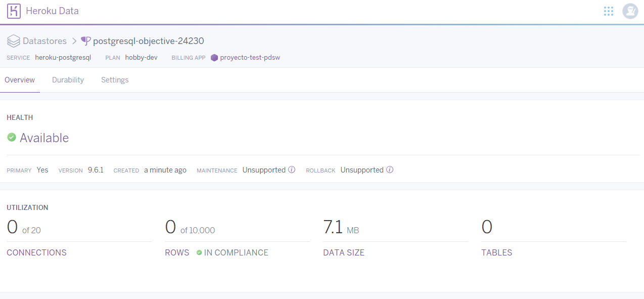Click the ROWS label
Screen dimensions: 644x299
coord(177,252)
